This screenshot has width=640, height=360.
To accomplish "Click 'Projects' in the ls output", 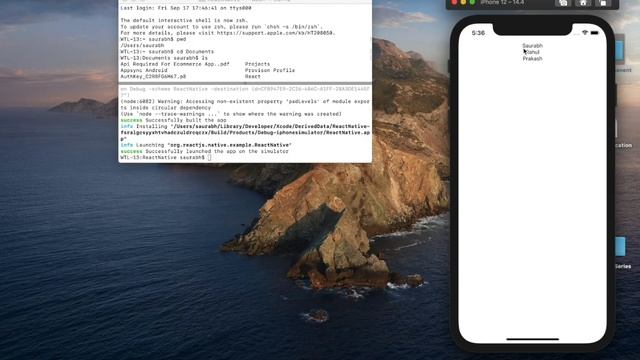I will tap(258, 64).
